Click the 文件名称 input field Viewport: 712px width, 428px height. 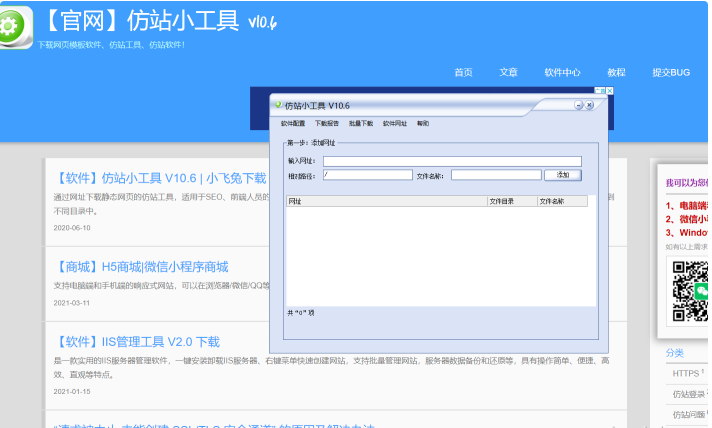click(x=496, y=175)
